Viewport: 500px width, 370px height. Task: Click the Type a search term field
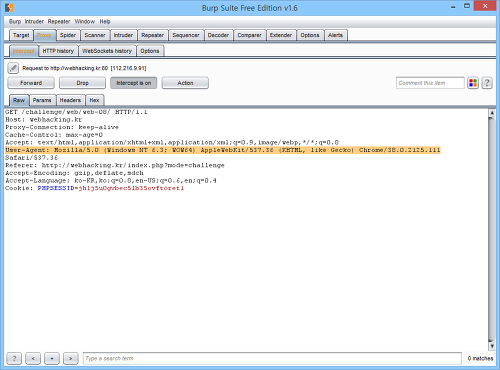click(x=272, y=358)
